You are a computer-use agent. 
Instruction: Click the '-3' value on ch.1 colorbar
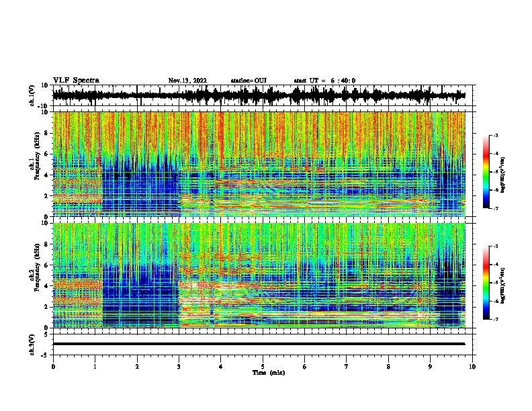(x=495, y=135)
